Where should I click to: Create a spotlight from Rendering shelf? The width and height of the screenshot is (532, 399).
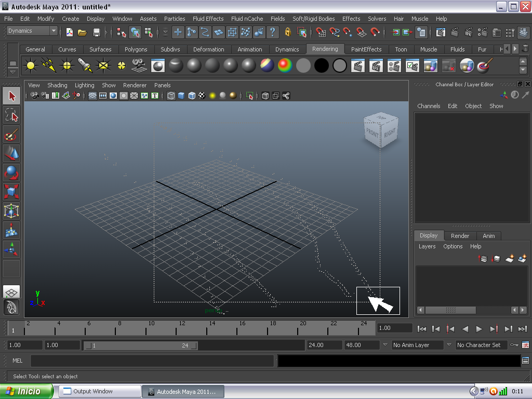coord(85,65)
